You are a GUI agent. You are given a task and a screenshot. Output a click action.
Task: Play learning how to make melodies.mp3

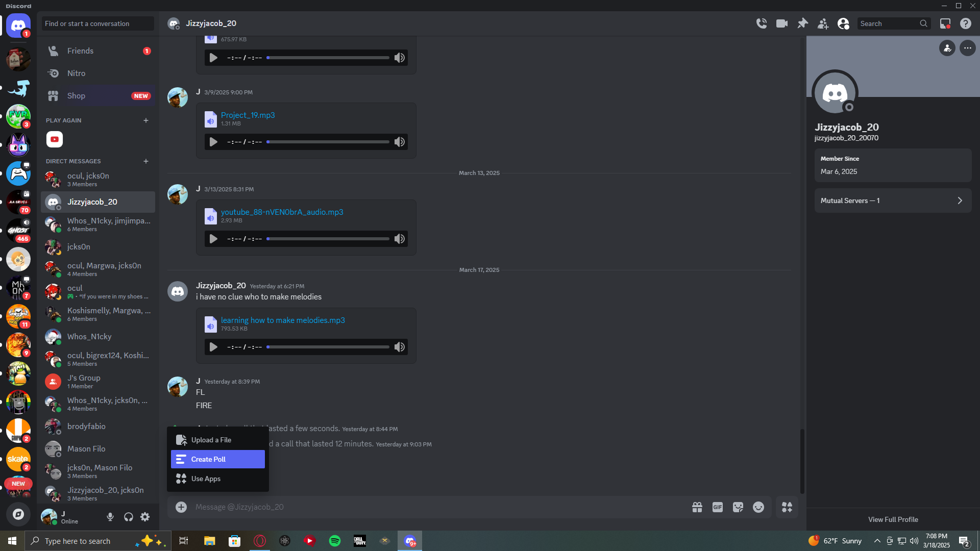point(213,347)
